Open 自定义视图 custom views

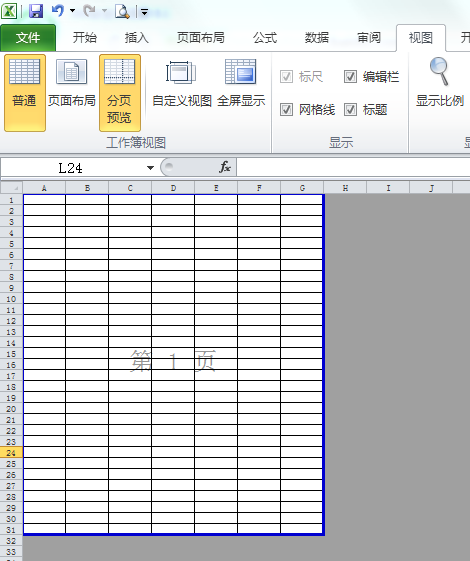[182, 83]
